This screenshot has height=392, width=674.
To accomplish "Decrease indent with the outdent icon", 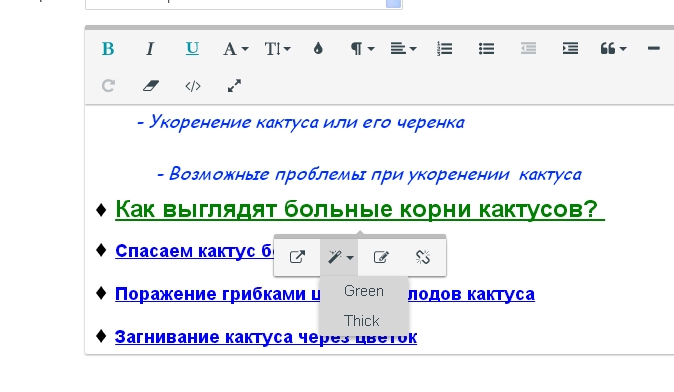I will coord(528,49).
